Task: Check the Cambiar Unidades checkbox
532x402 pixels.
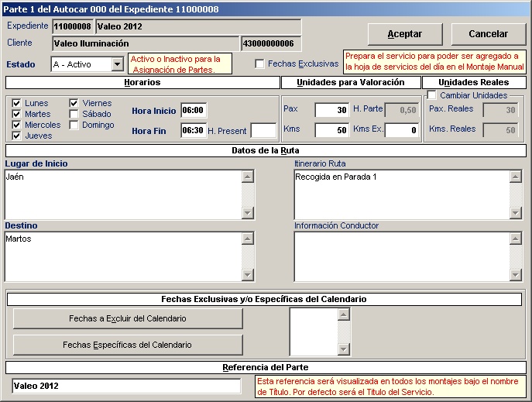Action: pos(431,95)
